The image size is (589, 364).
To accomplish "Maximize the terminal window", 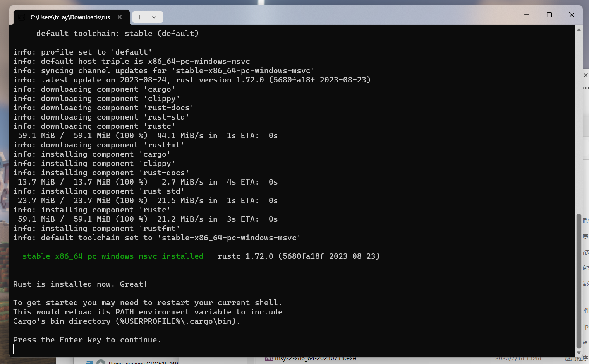I will click(549, 15).
